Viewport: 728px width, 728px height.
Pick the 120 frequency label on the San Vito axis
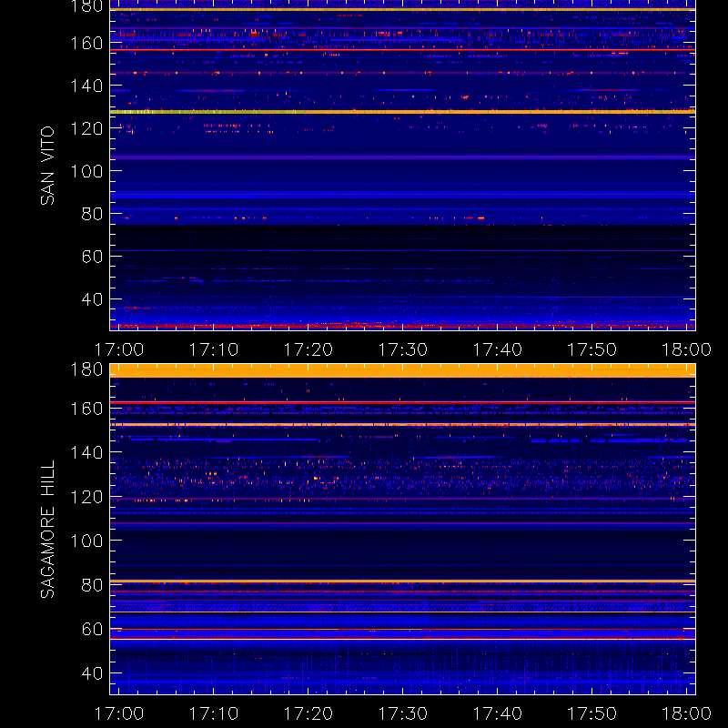[x=86, y=128]
